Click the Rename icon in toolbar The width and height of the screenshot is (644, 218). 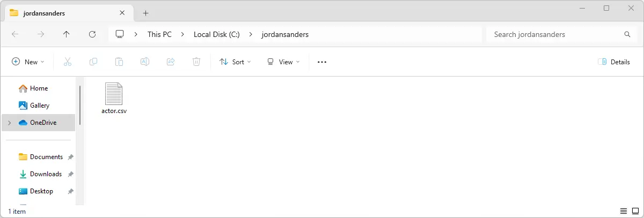coord(145,62)
